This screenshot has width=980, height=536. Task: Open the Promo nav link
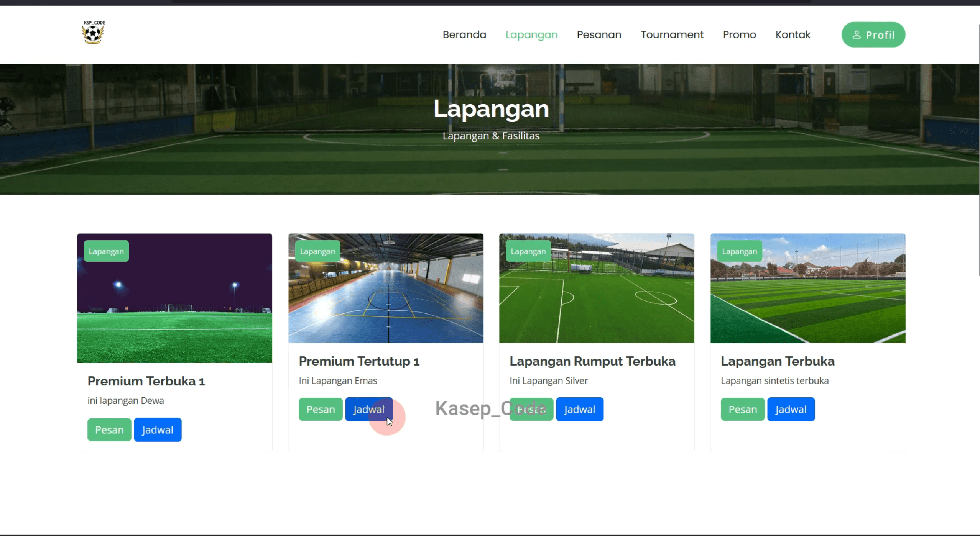[739, 34]
